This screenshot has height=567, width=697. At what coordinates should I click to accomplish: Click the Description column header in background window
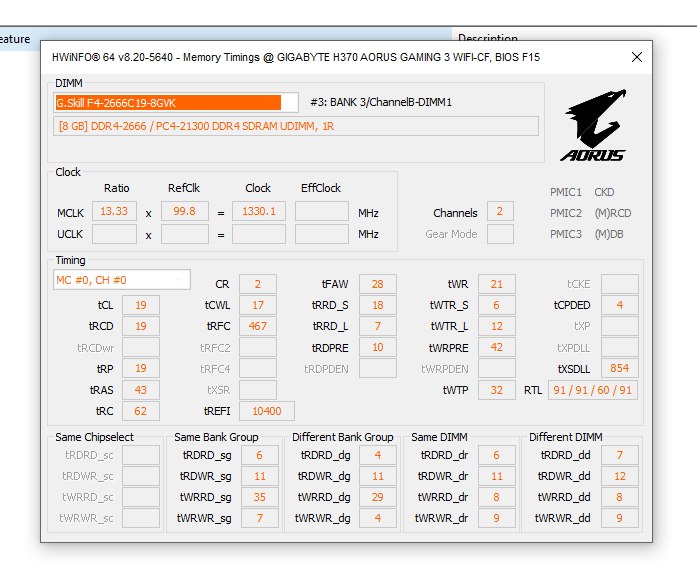(x=488, y=37)
